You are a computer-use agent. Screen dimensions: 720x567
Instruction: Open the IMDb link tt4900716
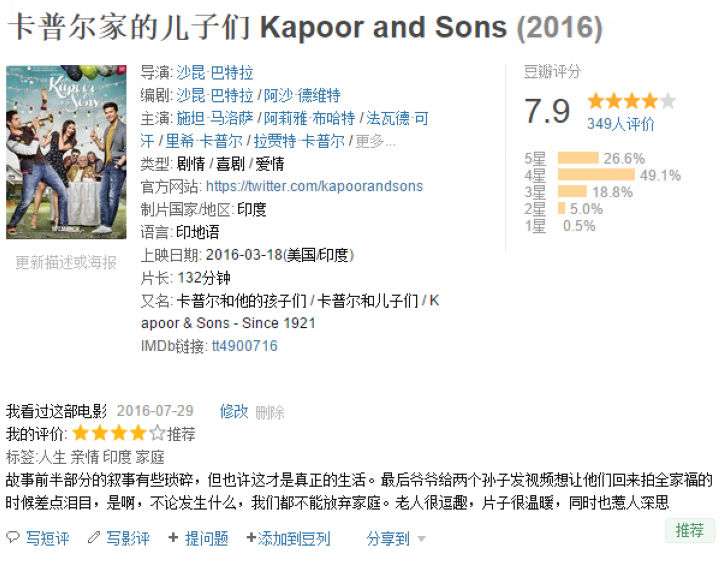244,346
